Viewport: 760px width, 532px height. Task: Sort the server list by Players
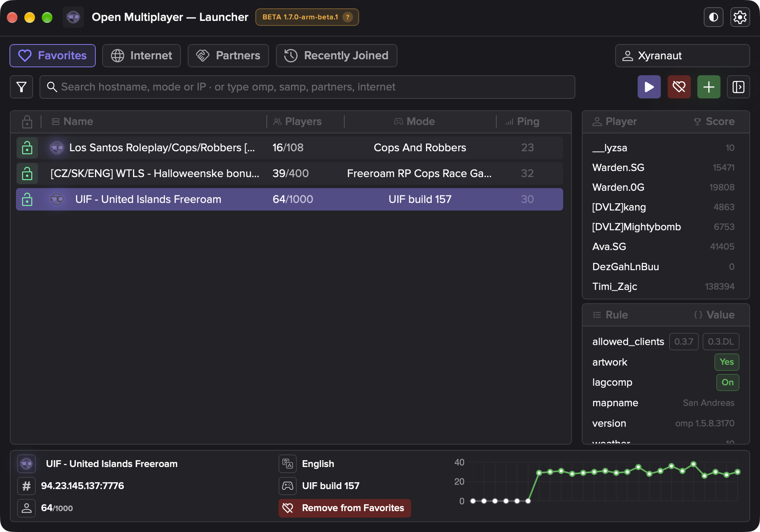coord(298,122)
